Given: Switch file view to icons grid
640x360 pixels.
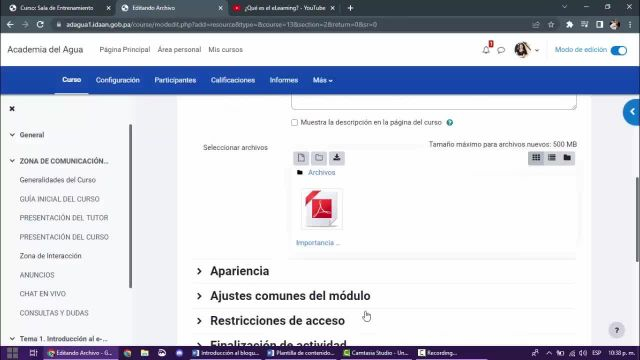Looking at the screenshot, I should [536, 158].
